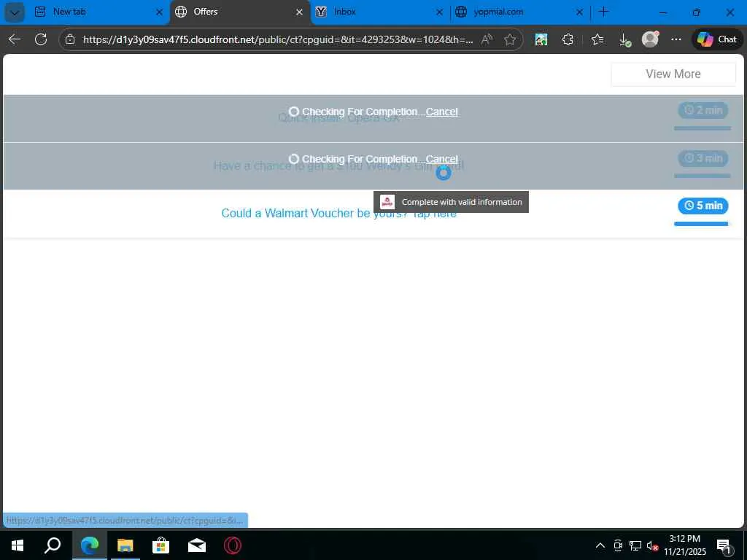
Task: Reload the current page
Action: (41, 39)
